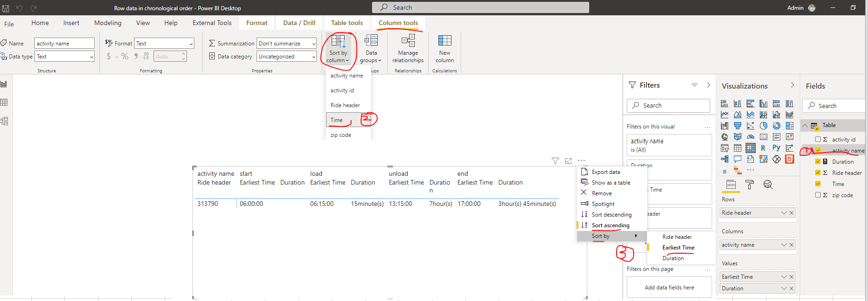Image resolution: width=868 pixels, height=301 pixels.
Task: Click the Name input field
Action: point(64,43)
